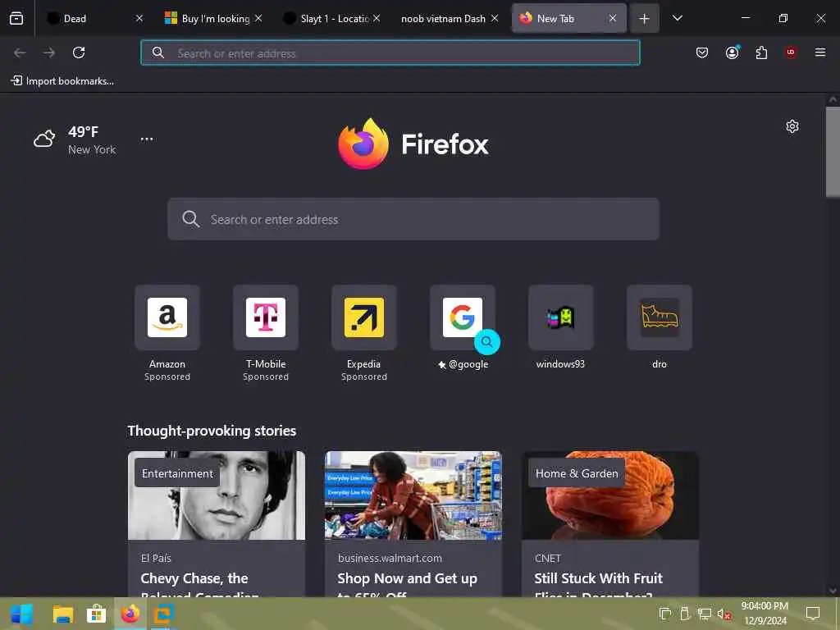Select the New Tab tab

click(x=568, y=19)
